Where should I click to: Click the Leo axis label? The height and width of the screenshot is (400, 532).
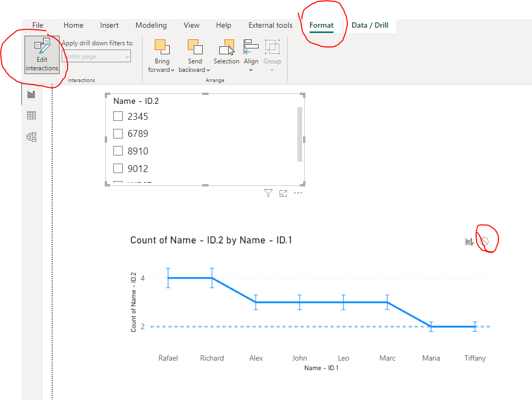tap(343, 358)
